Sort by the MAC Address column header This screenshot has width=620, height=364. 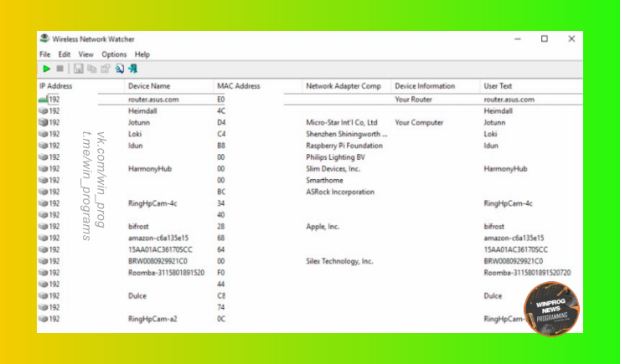tap(258, 86)
